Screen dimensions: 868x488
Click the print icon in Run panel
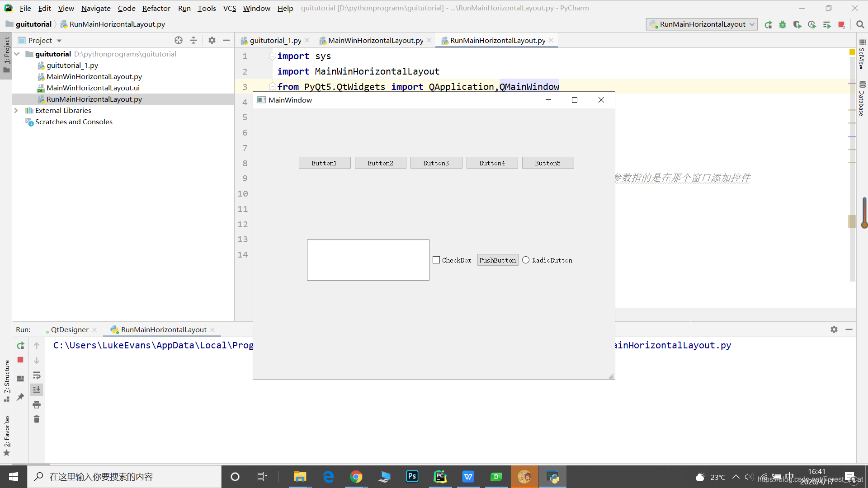point(37,404)
